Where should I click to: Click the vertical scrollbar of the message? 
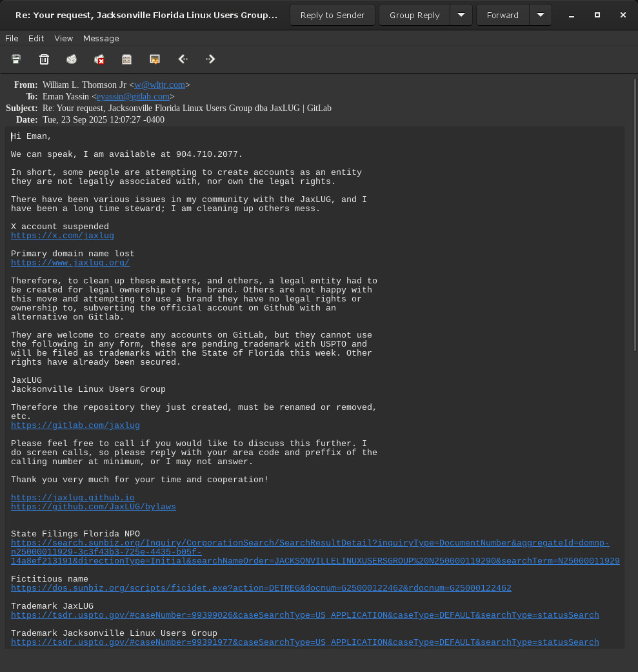[x=635, y=214]
